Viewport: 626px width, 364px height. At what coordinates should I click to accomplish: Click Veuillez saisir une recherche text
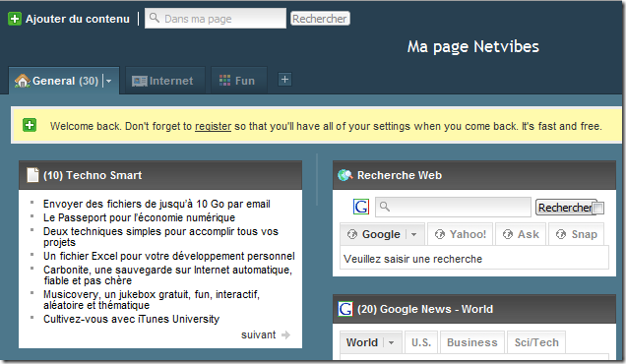pyautogui.click(x=412, y=259)
